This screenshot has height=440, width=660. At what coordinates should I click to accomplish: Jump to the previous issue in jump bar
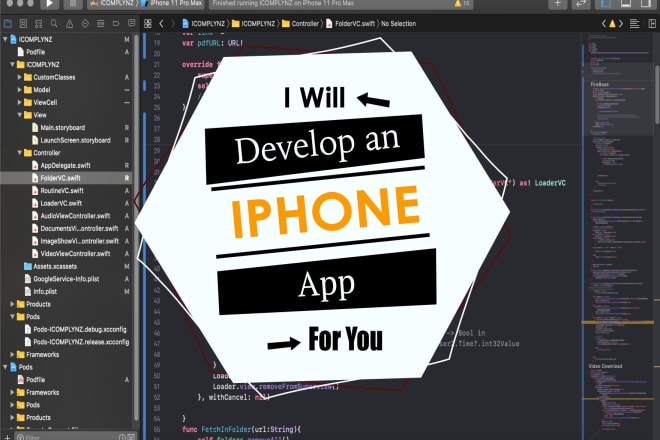[604, 24]
